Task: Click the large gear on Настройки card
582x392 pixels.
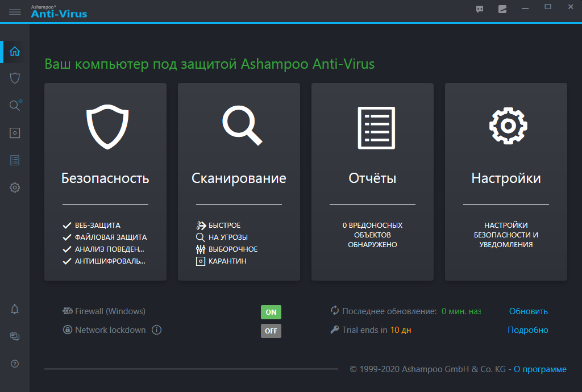Action: tap(508, 126)
